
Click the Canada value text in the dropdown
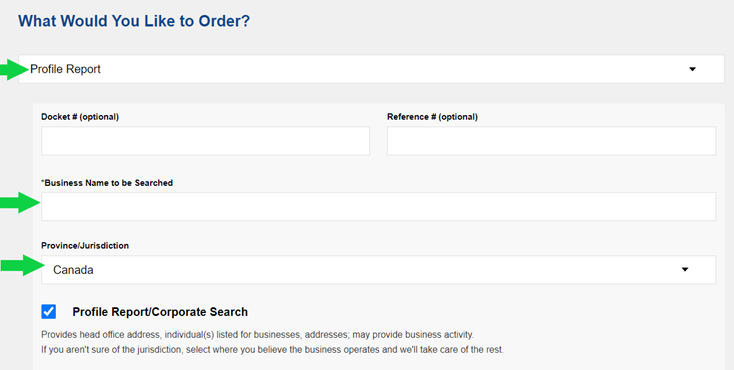pyautogui.click(x=73, y=270)
